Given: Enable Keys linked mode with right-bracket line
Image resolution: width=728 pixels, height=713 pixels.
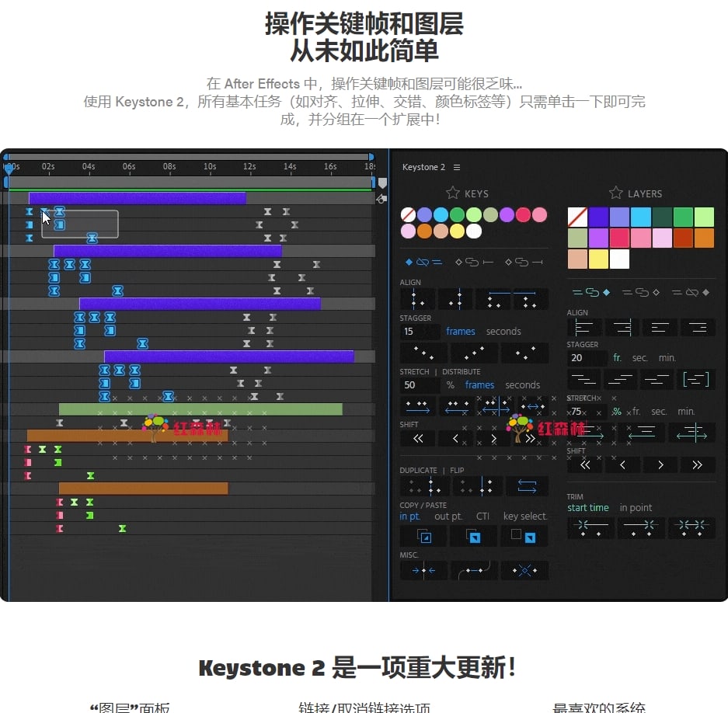Looking at the screenshot, I should (x=524, y=263).
